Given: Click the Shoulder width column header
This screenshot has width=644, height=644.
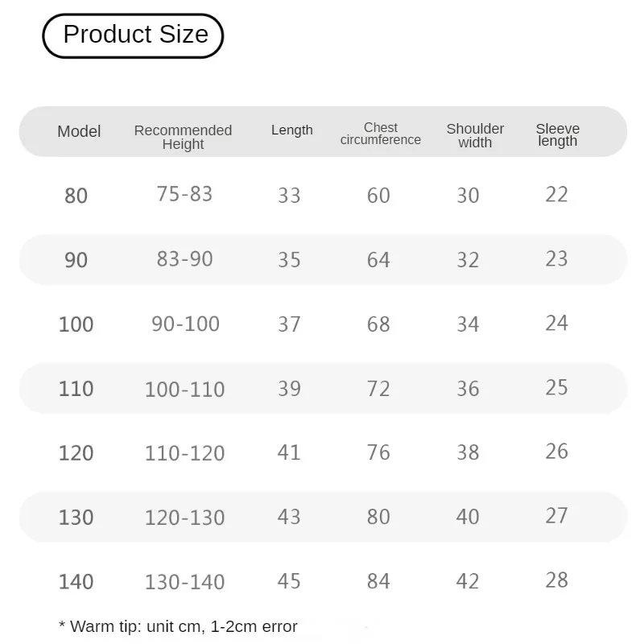Looking at the screenshot, I should pos(475,135).
